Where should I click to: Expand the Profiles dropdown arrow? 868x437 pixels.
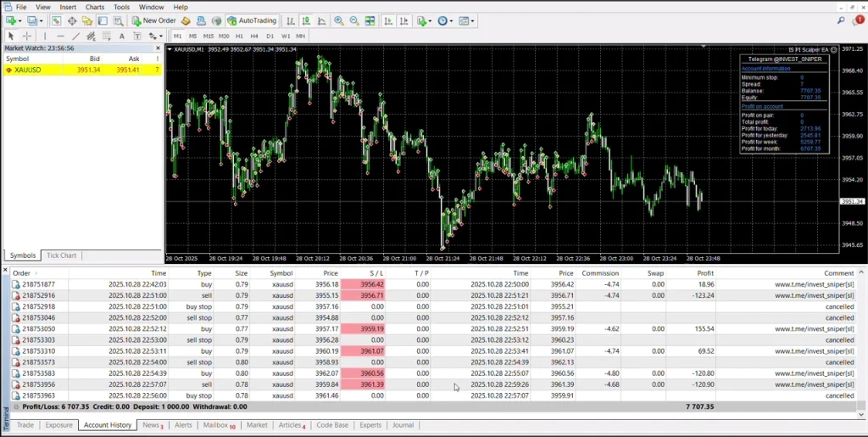tap(41, 21)
